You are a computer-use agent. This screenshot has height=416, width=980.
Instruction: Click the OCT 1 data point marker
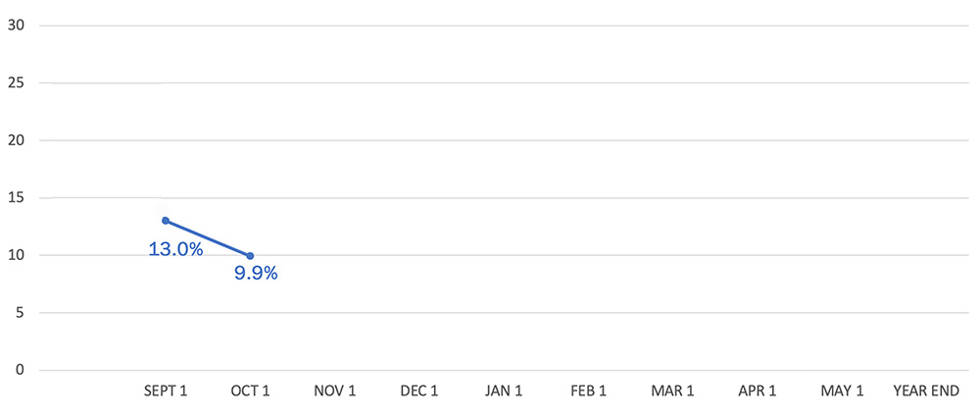tap(250, 256)
